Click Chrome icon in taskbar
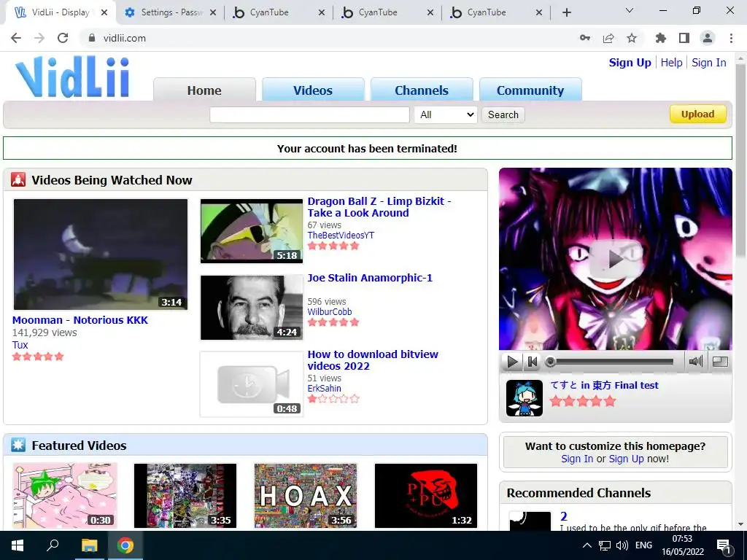This screenshot has width=747, height=560. click(125, 545)
